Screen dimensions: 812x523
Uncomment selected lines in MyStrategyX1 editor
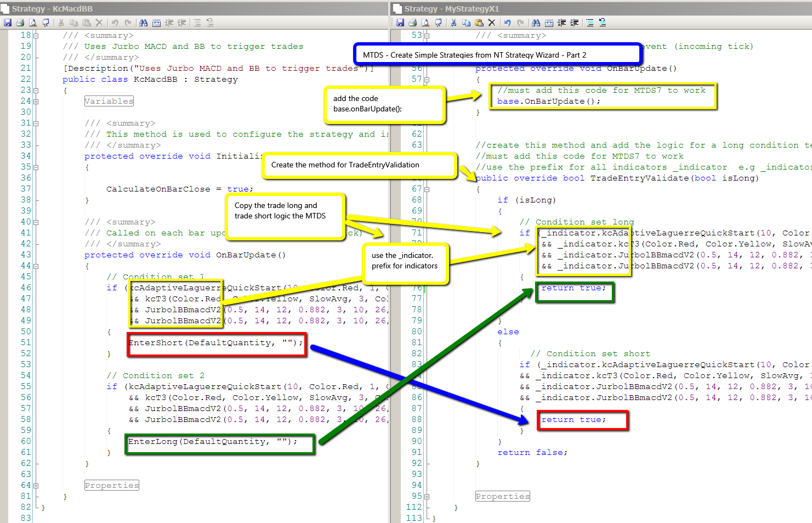(603, 23)
